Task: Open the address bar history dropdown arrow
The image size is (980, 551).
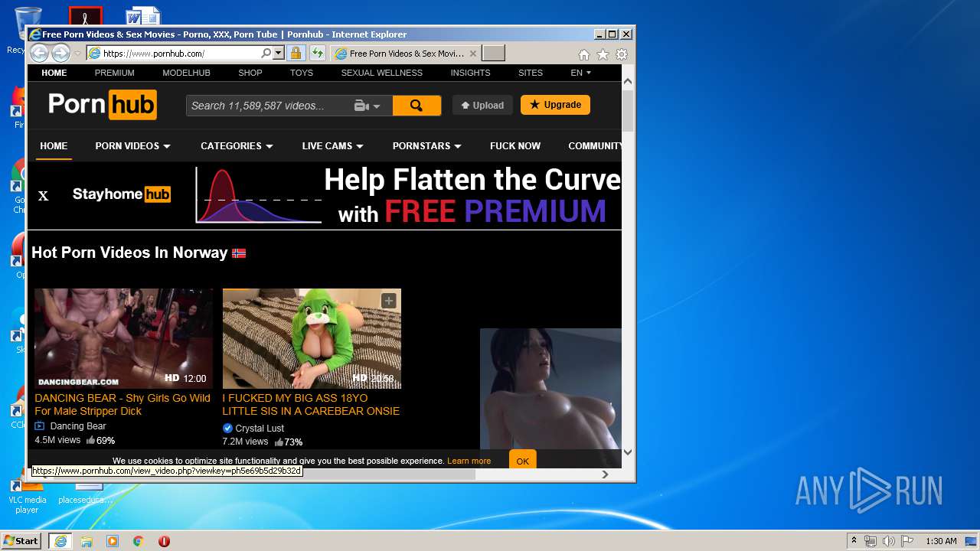Action: [x=278, y=54]
